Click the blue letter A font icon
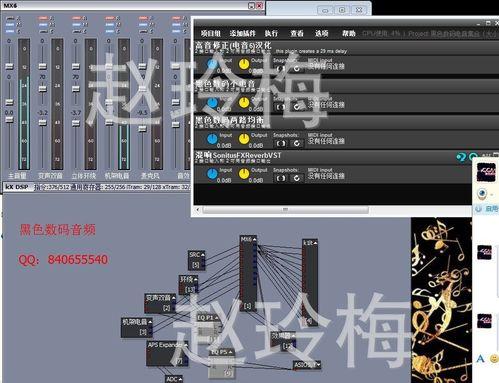This screenshot has width=499, height=383. coord(480,359)
